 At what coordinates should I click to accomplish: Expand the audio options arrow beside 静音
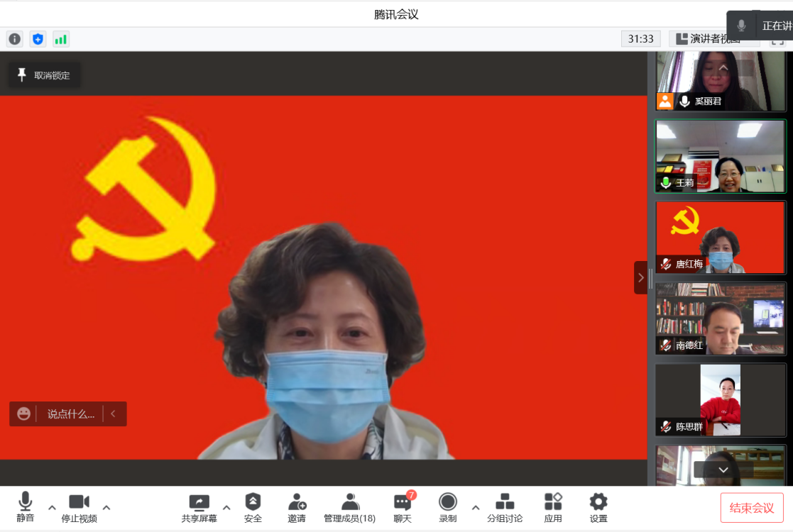(x=52, y=507)
